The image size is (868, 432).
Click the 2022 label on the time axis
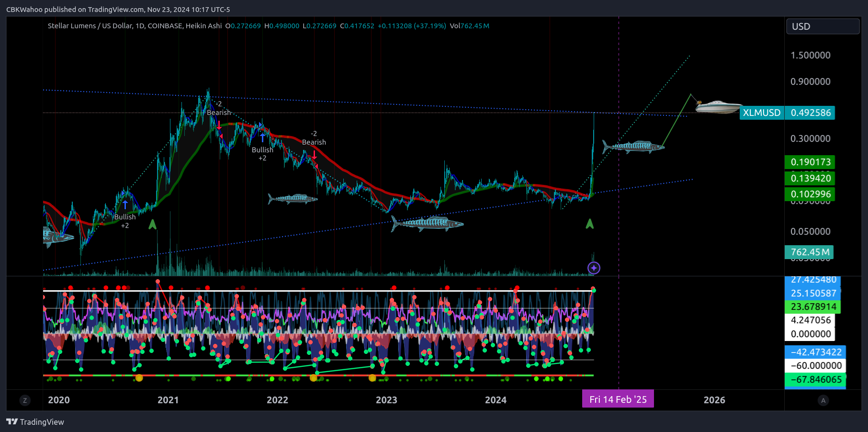(x=277, y=400)
